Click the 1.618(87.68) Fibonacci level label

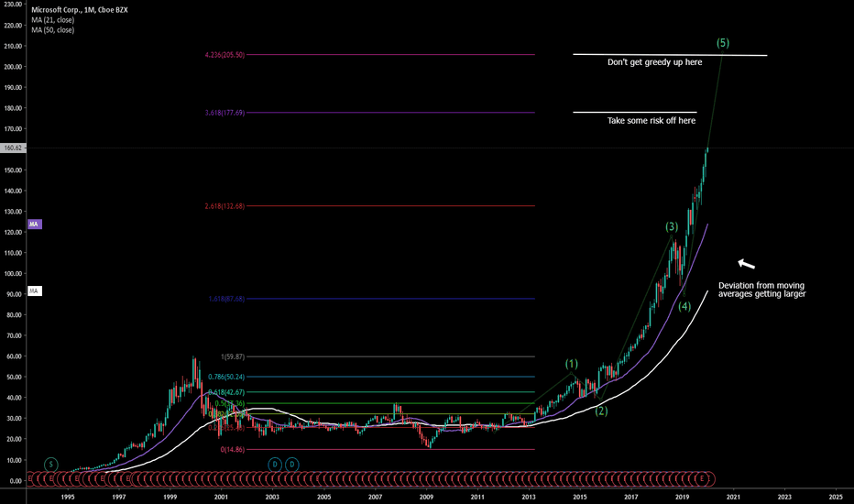[x=226, y=299]
